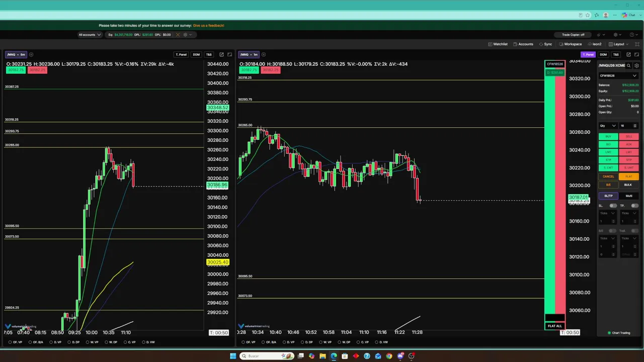Expand the CFW18526 account dropdown
The width and height of the screenshot is (644, 362).
(x=618, y=76)
